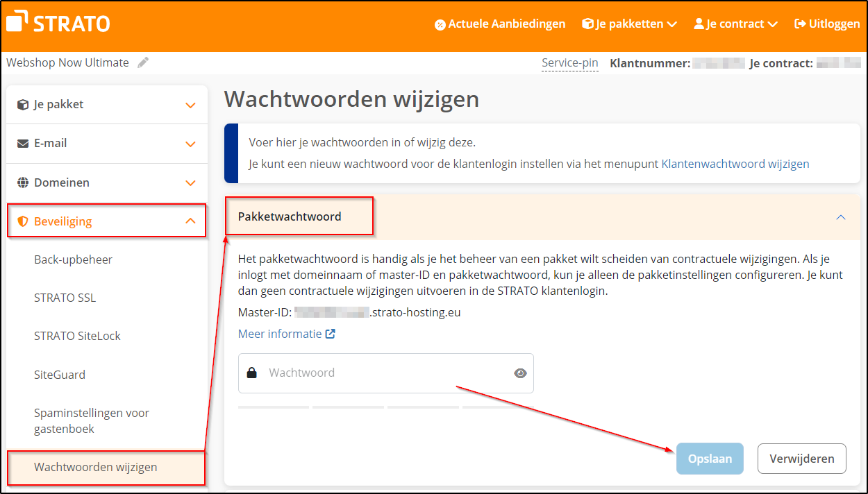Open the Je pakketten dropdown
Image resolution: width=868 pixels, height=494 pixels.
[x=628, y=23]
